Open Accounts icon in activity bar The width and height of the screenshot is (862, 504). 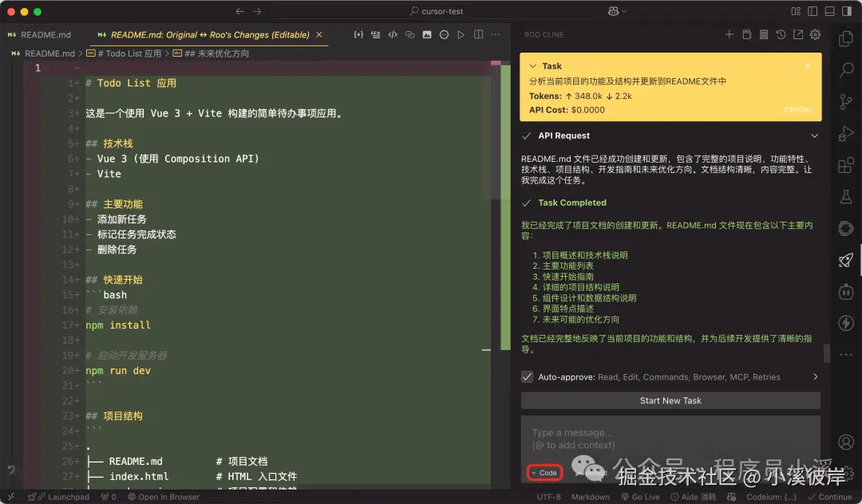pyautogui.click(x=846, y=442)
